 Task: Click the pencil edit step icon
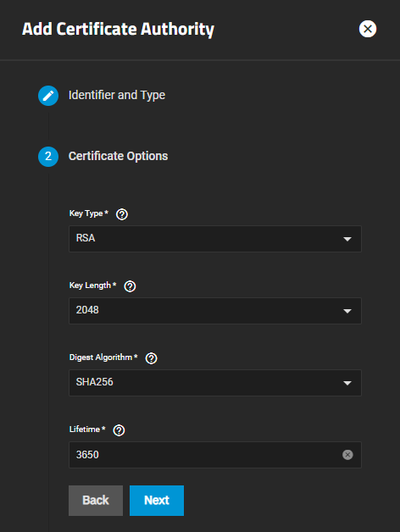tap(48, 96)
